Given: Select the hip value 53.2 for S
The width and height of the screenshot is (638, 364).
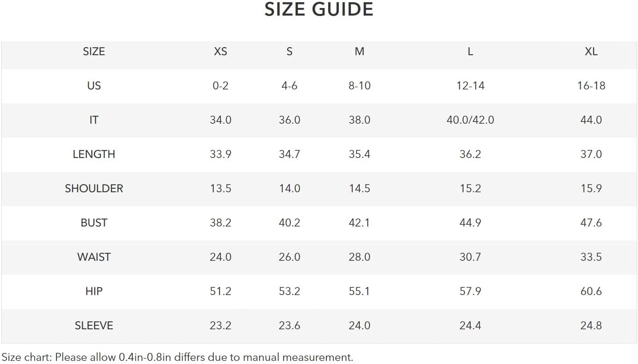Looking at the screenshot, I should (x=289, y=291).
